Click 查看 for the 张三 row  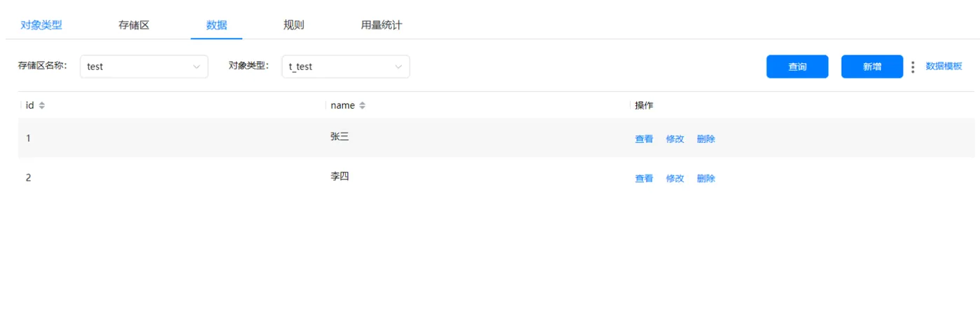coord(644,139)
